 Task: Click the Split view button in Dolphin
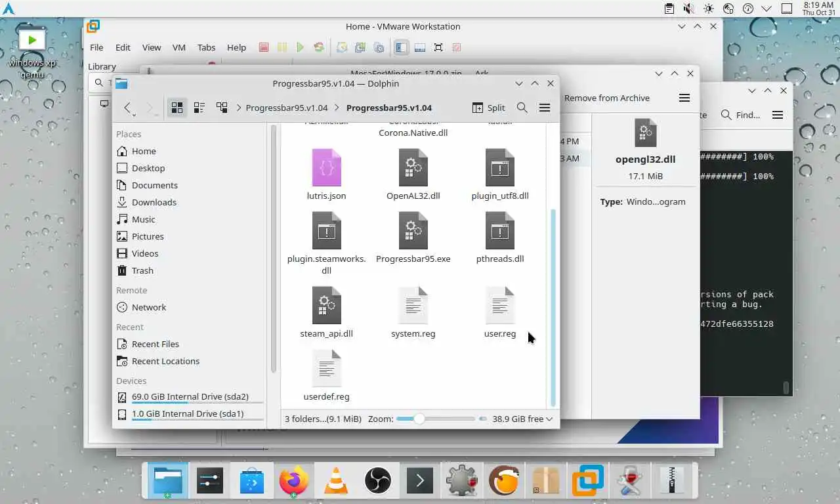pos(489,108)
